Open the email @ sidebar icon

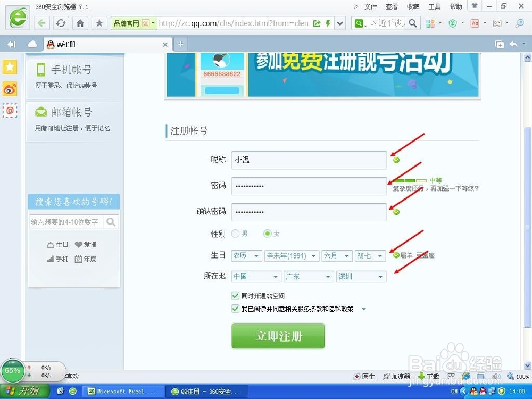(x=10, y=111)
